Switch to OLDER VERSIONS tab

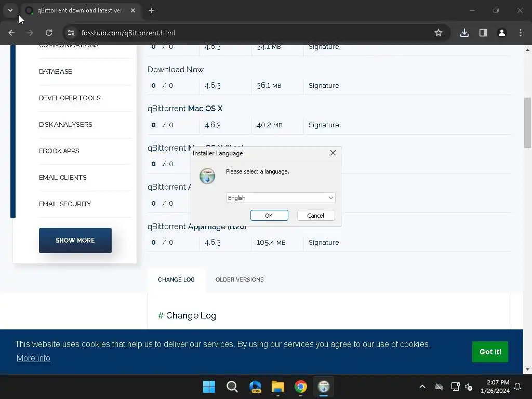pyautogui.click(x=240, y=280)
